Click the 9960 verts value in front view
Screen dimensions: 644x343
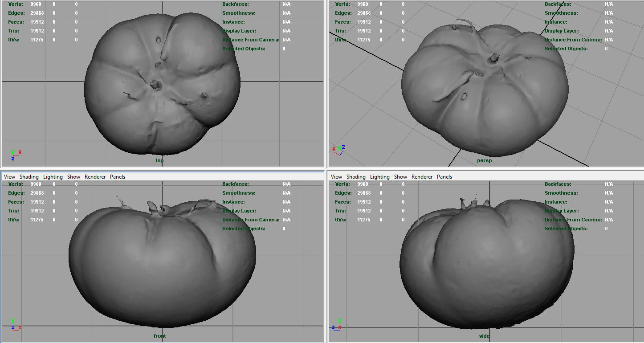[x=36, y=184]
